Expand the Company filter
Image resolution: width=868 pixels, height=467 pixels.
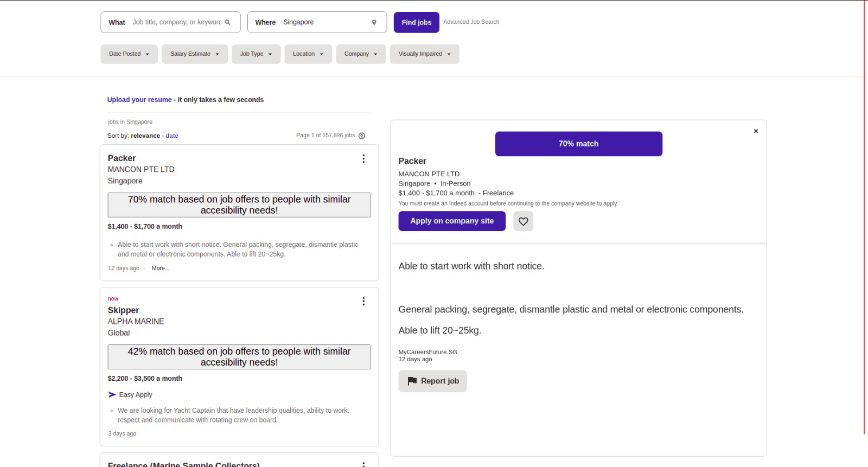point(361,54)
